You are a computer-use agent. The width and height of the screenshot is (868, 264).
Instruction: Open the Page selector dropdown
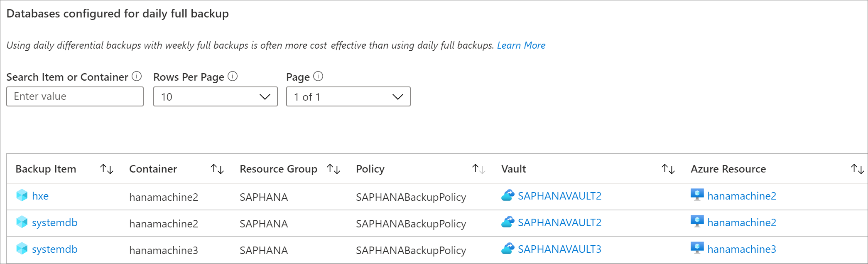(348, 97)
